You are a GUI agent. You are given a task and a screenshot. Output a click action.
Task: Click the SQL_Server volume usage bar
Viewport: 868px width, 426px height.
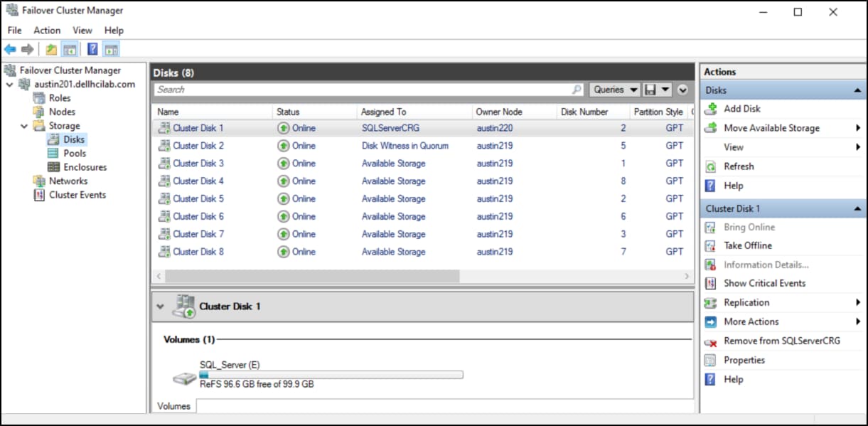click(x=331, y=374)
